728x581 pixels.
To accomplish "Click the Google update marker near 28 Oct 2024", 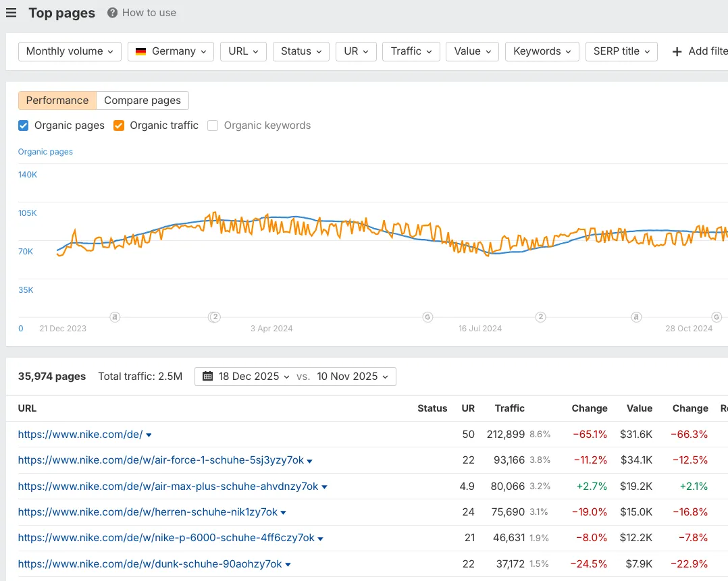I will (717, 317).
